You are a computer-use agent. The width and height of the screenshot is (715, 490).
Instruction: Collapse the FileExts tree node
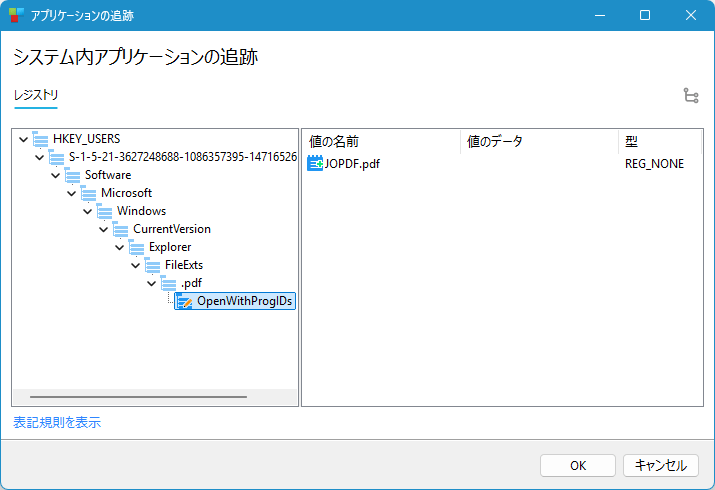(136, 265)
